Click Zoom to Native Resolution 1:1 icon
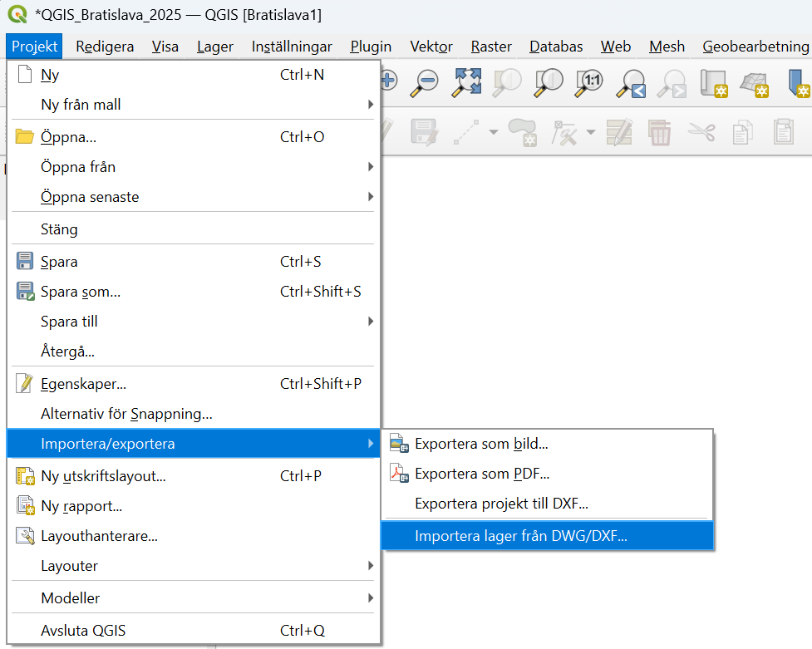 589,83
